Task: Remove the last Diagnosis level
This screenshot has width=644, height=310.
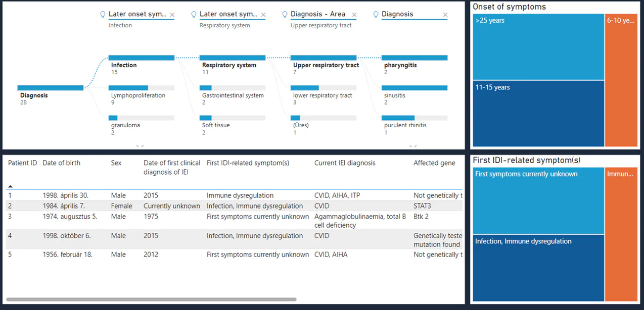Action: coord(445,15)
